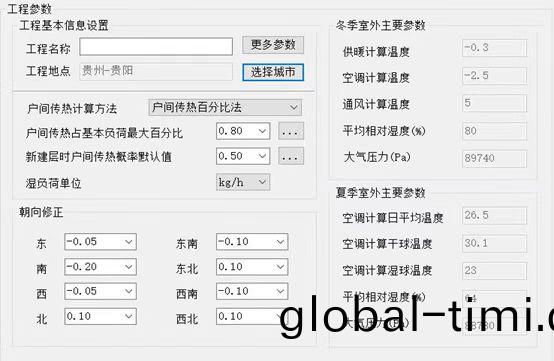Open the 西 orientation correction dropdown
554x361 pixels.
click(100, 291)
